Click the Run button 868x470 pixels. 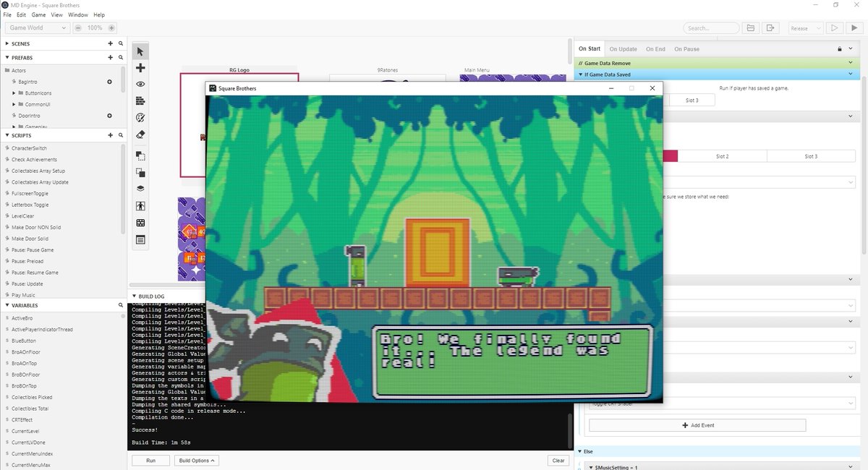click(x=150, y=461)
